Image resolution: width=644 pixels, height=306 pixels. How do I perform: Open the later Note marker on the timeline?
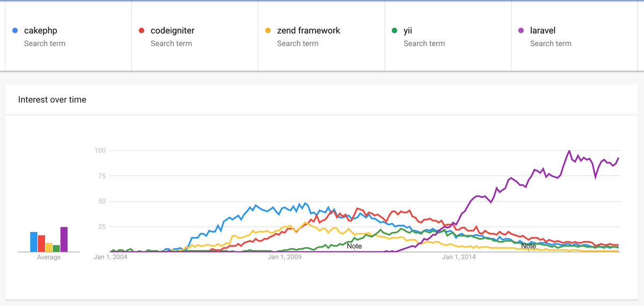[529, 246]
